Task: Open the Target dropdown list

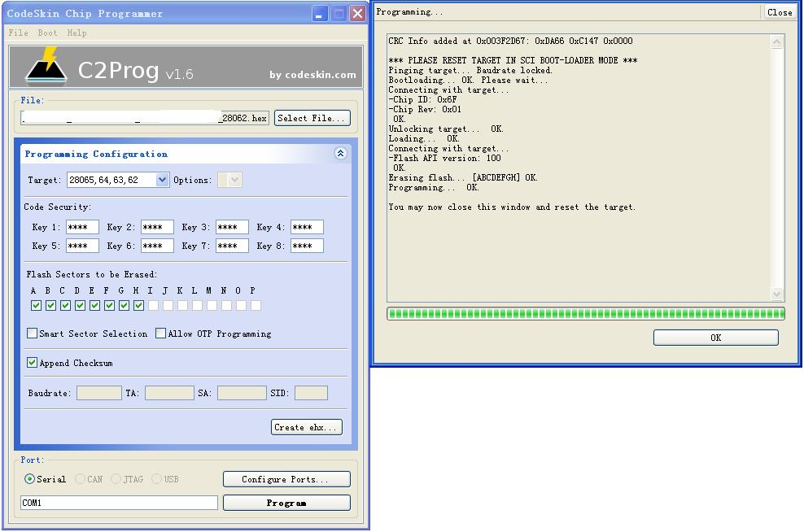Action: click(162, 180)
